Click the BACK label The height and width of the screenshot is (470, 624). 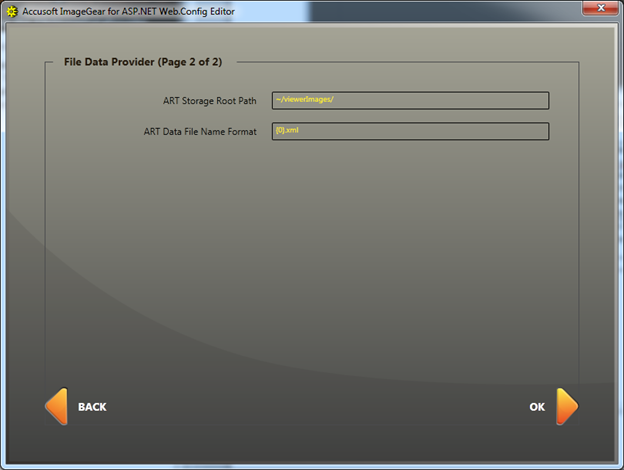coord(92,407)
